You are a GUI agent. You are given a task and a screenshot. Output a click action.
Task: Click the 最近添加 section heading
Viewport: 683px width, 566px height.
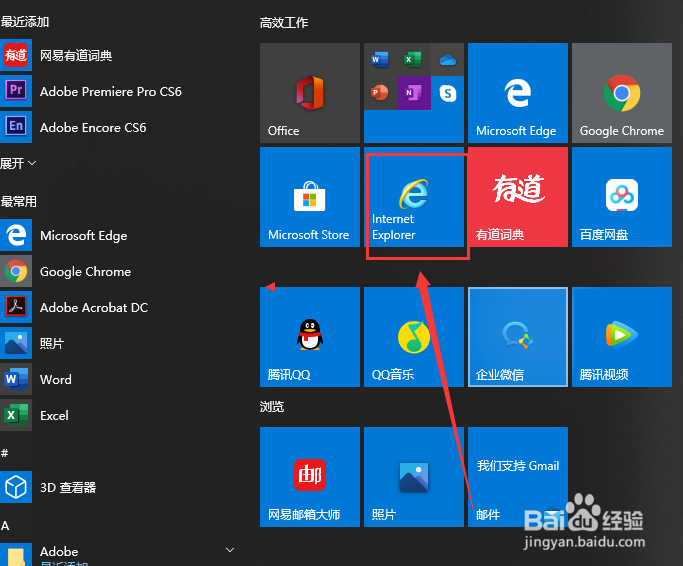pyautogui.click(x=24, y=21)
